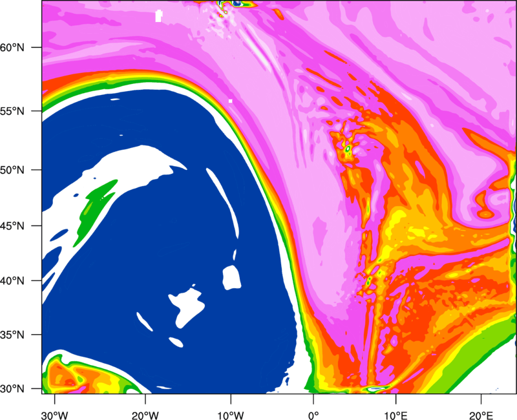Viewport: 517px width, 420px height.
Task: Click the 50°N latitude label
Action: [x=12, y=170]
